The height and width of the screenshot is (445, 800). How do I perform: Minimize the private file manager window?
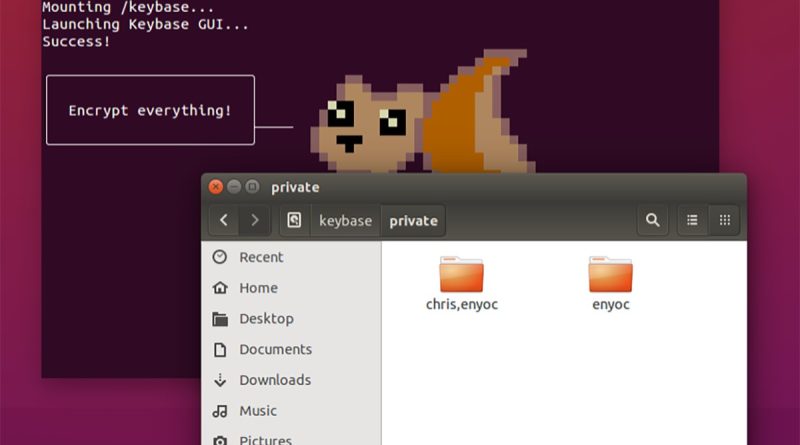pos(234,187)
